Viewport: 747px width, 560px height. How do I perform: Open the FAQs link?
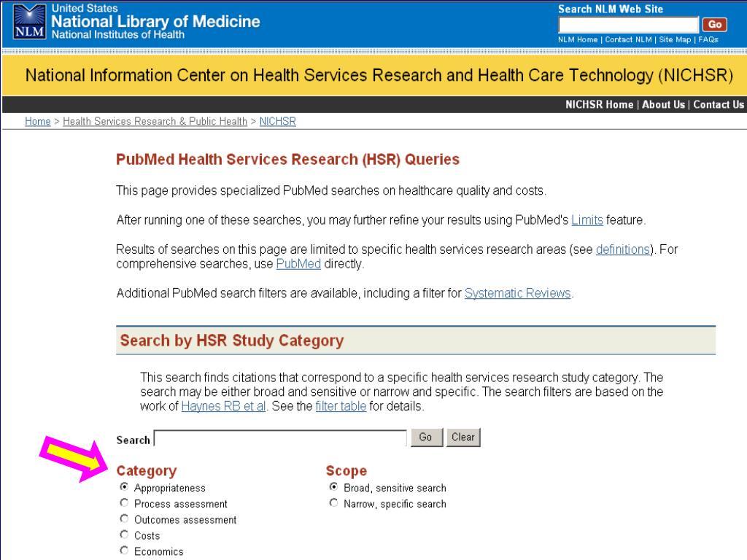708,39
